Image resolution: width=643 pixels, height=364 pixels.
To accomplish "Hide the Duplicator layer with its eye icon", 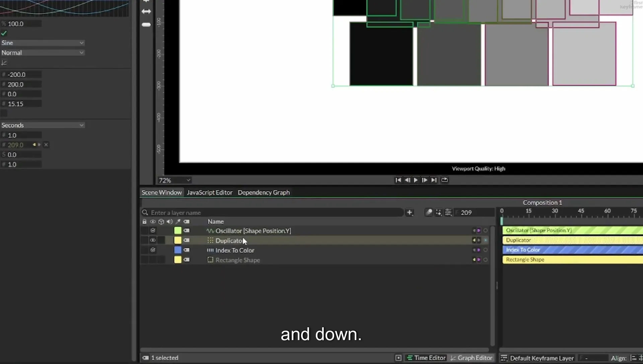I will 153,240.
